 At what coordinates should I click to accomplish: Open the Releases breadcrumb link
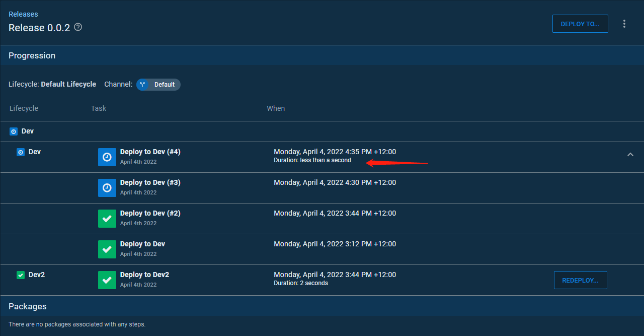pos(23,14)
